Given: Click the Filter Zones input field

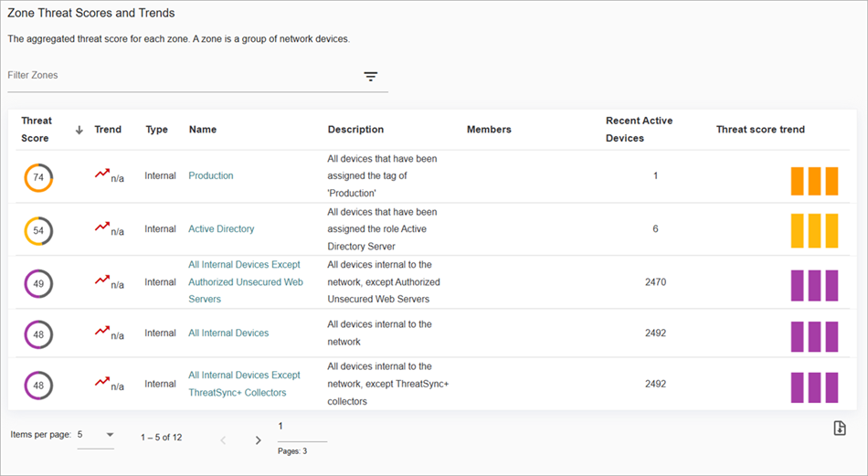Looking at the screenshot, I should [x=183, y=76].
